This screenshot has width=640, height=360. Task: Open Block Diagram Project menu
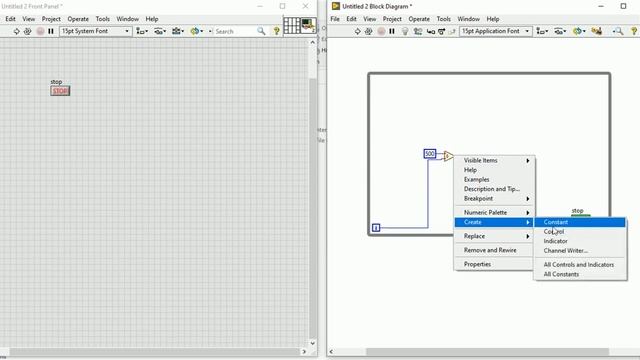coord(392,19)
